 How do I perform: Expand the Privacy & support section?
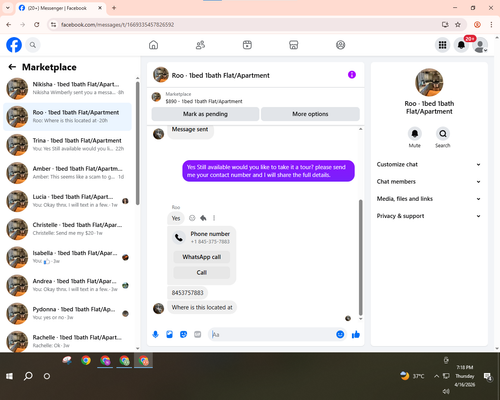(429, 216)
